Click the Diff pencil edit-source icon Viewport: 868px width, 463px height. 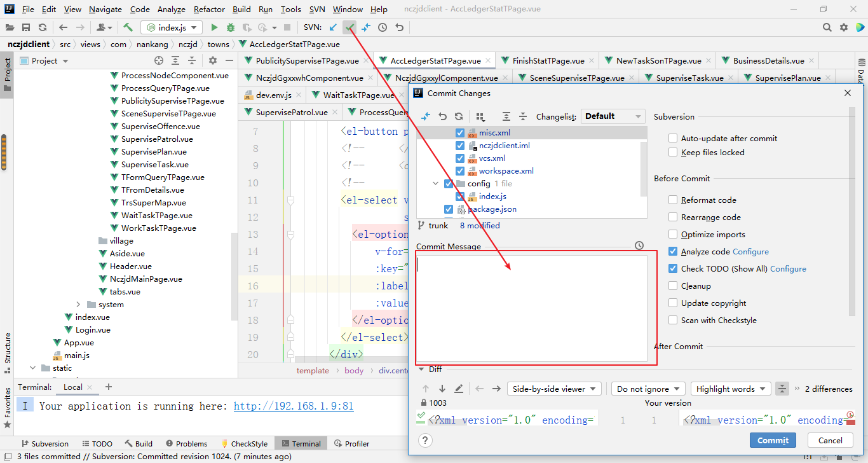point(459,389)
